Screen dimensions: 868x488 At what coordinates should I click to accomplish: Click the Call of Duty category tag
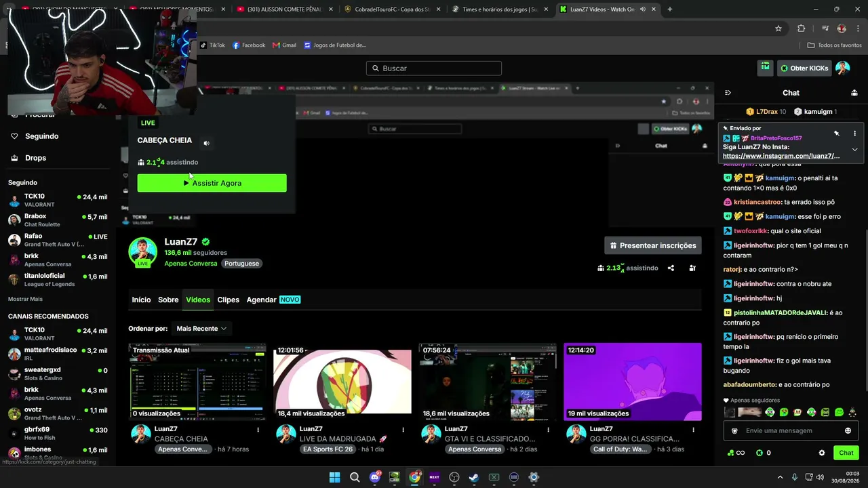pyautogui.click(x=622, y=449)
